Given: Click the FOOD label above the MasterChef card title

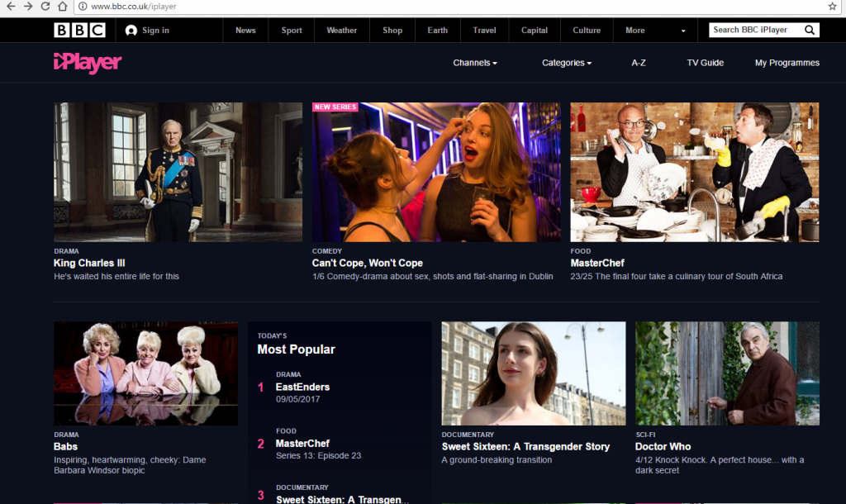Looking at the screenshot, I should coord(581,251).
